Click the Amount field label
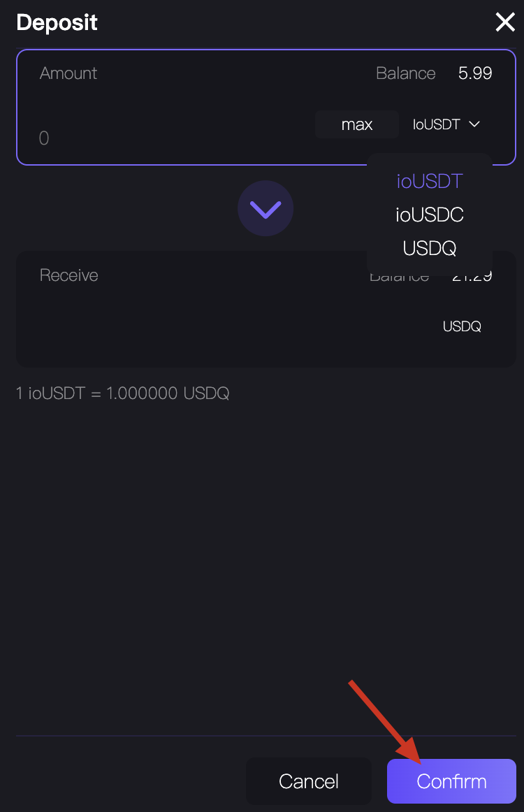This screenshot has width=524, height=812. 68,73
